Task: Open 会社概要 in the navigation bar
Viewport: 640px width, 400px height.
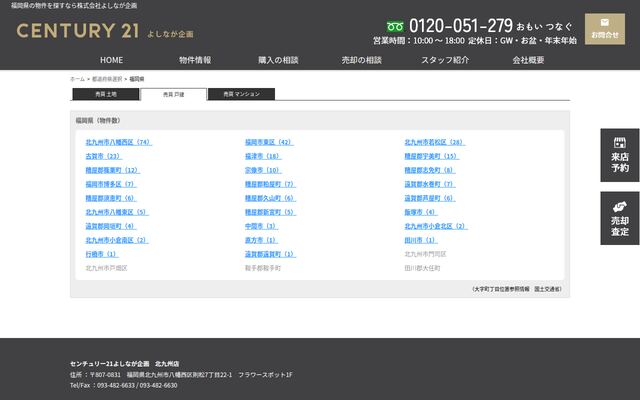Action: click(x=528, y=60)
